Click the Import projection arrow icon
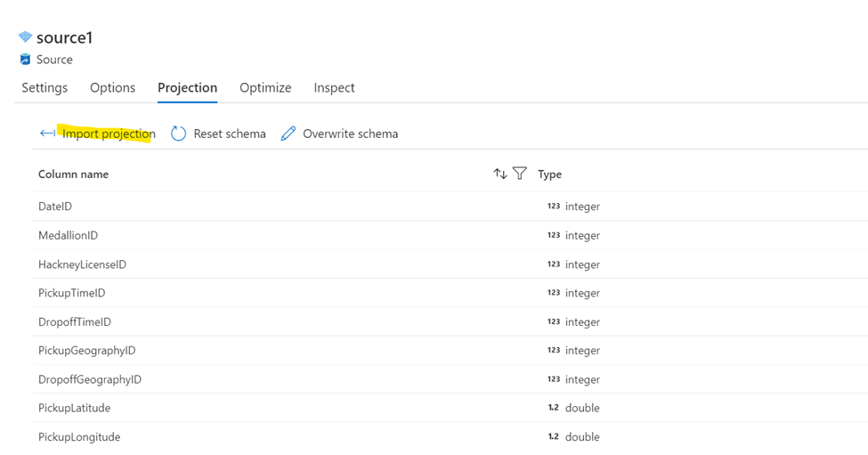Screen dimensions: 868x455 (x=47, y=134)
